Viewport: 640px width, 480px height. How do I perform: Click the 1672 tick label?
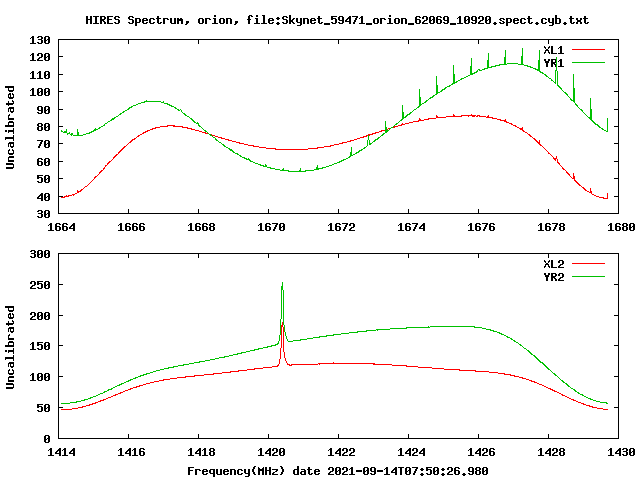click(x=341, y=227)
